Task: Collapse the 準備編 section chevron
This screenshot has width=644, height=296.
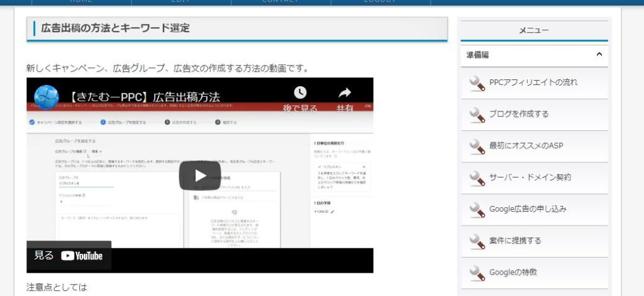Action: 599,55
